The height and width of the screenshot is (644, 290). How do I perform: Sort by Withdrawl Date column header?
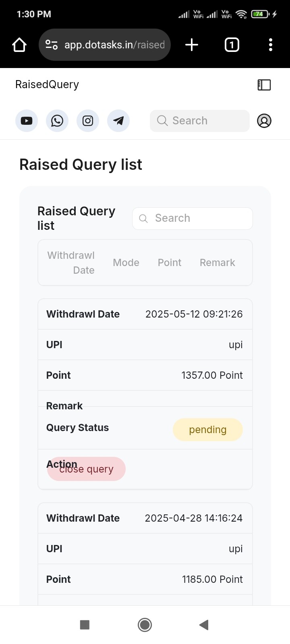coord(71,263)
